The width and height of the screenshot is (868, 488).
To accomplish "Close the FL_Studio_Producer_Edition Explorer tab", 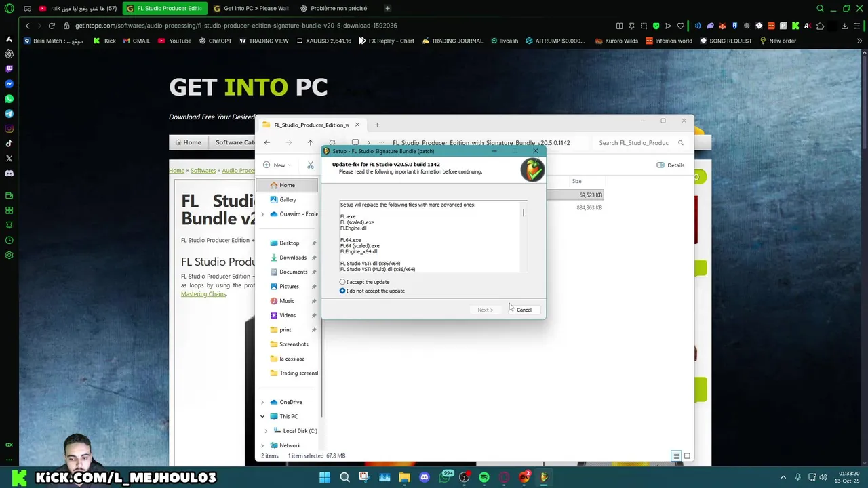I will point(357,125).
